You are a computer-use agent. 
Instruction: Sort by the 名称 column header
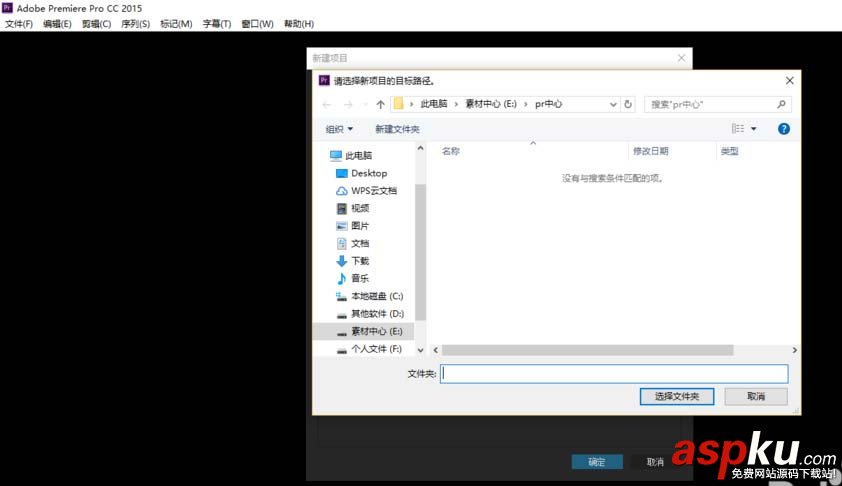[x=451, y=151]
